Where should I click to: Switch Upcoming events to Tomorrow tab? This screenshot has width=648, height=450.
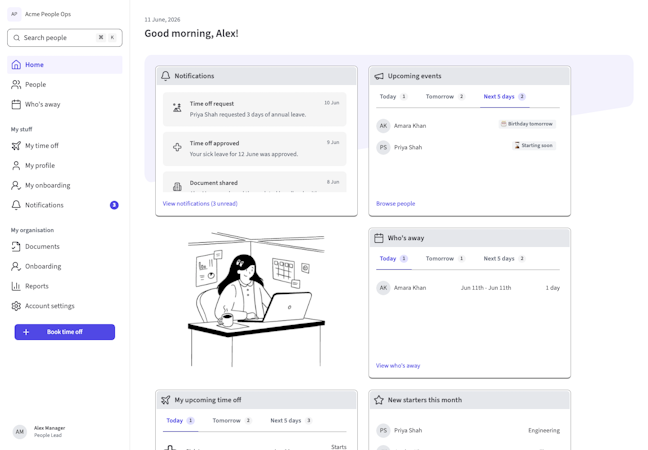[445, 97]
